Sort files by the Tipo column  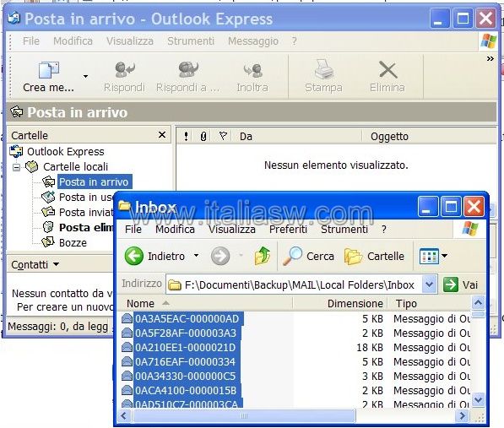point(430,303)
